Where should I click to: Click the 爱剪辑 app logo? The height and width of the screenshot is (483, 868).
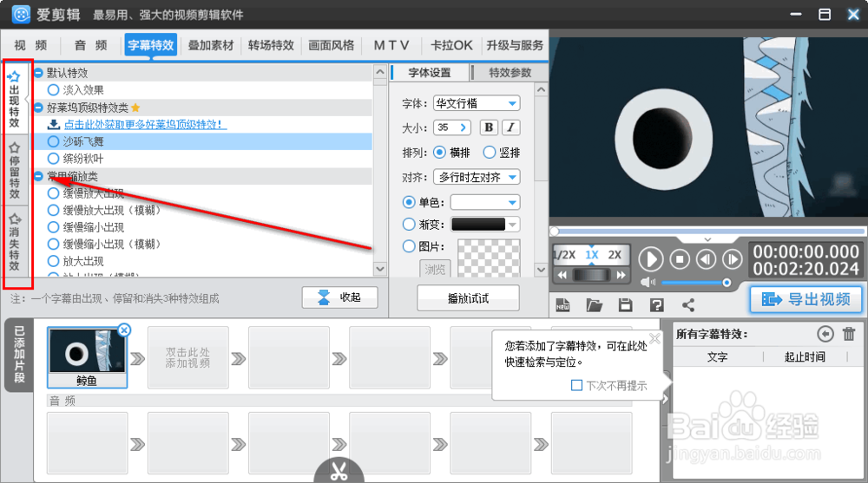[21, 15]
